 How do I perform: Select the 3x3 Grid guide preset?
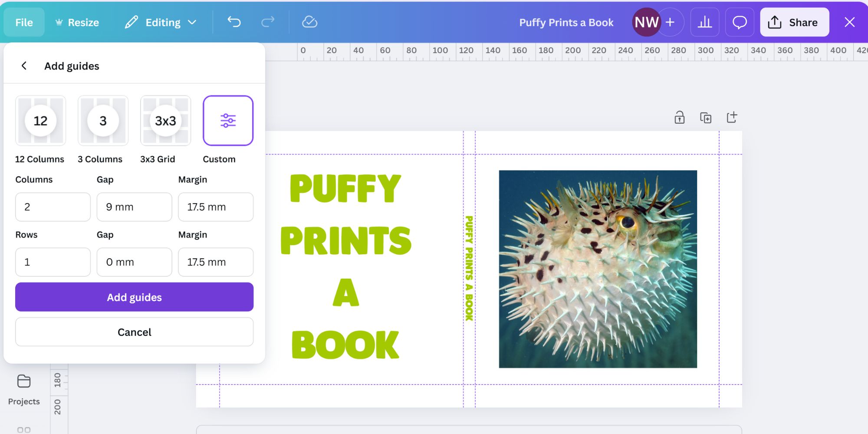tap(165, 121)
